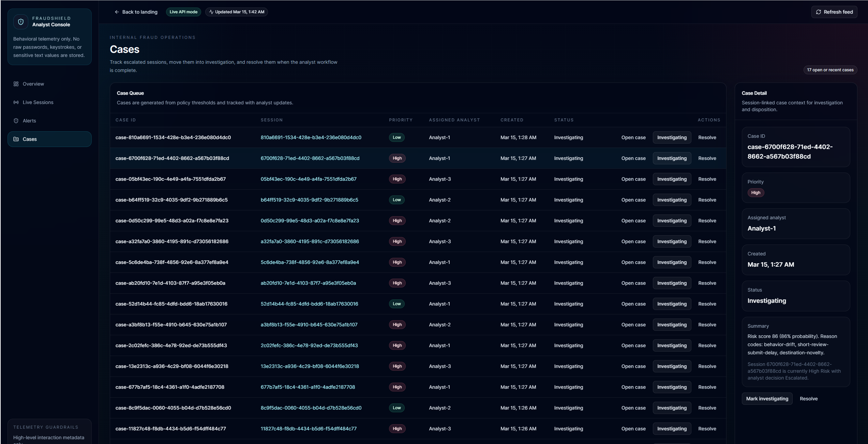Screen dimensions: 868x444
Task: Click the FraudShield shield logo icon
Action: (x=21, y=22)
